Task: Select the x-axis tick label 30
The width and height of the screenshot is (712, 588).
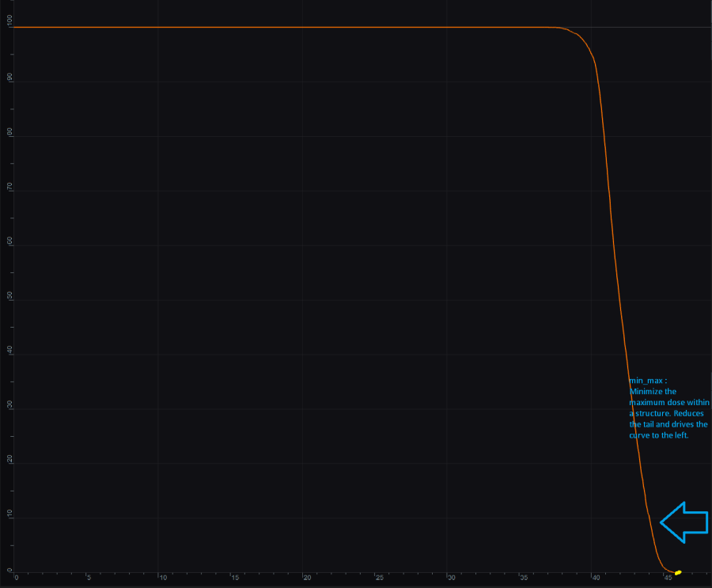Action: [x=453, y=578]
